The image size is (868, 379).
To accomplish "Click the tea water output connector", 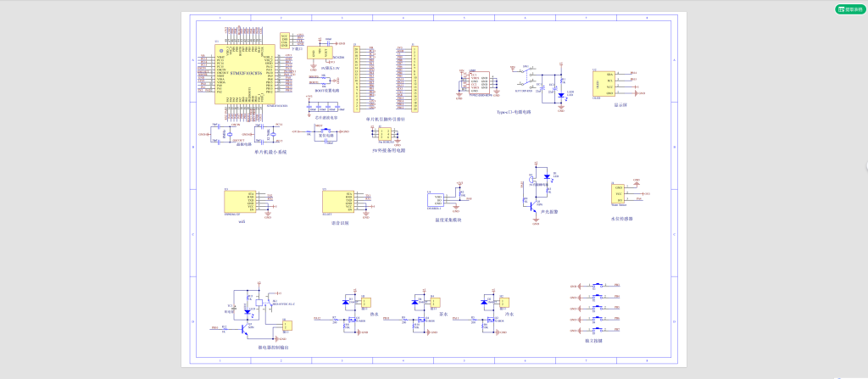I will coord(436,303).
